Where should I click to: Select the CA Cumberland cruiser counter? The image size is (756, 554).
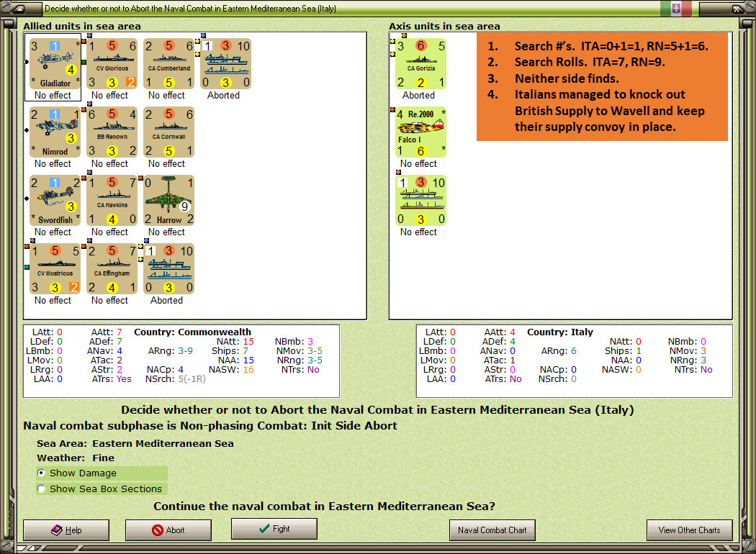pos(168,63)
